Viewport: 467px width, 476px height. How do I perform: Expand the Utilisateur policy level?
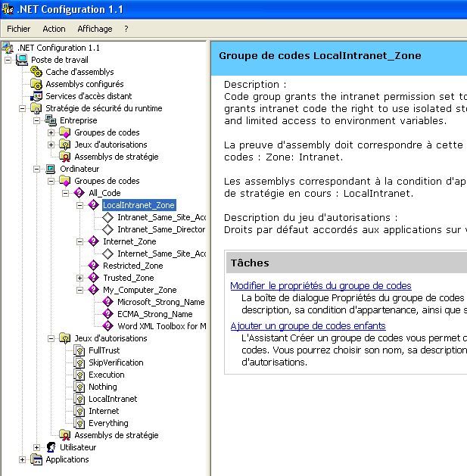(37, 447)
